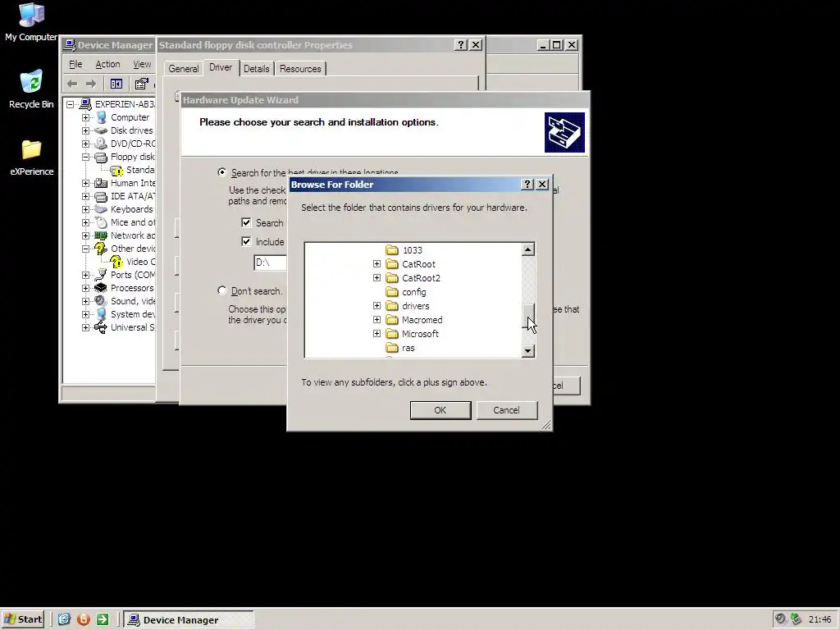Image resolution: width=840 pixels, height=630 pixels.
Task: Switch to the Details tab
Action: [256, 69]
